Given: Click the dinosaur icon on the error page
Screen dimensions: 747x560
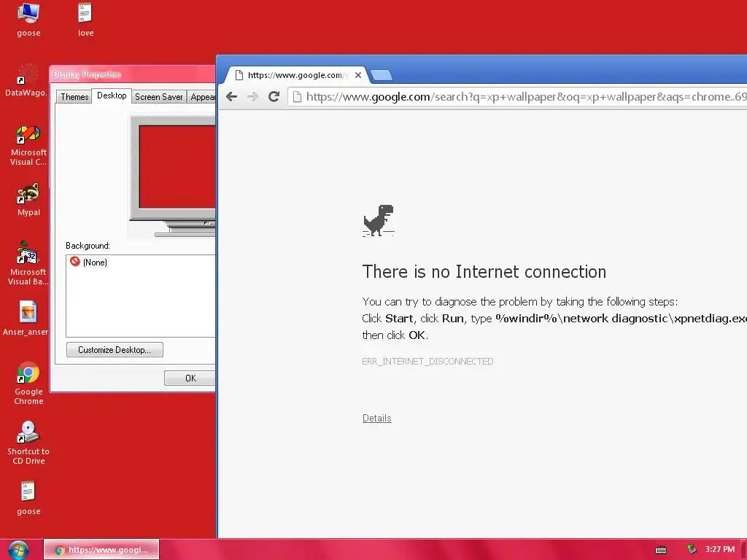Looking at the screenshot, I should 379,220.
